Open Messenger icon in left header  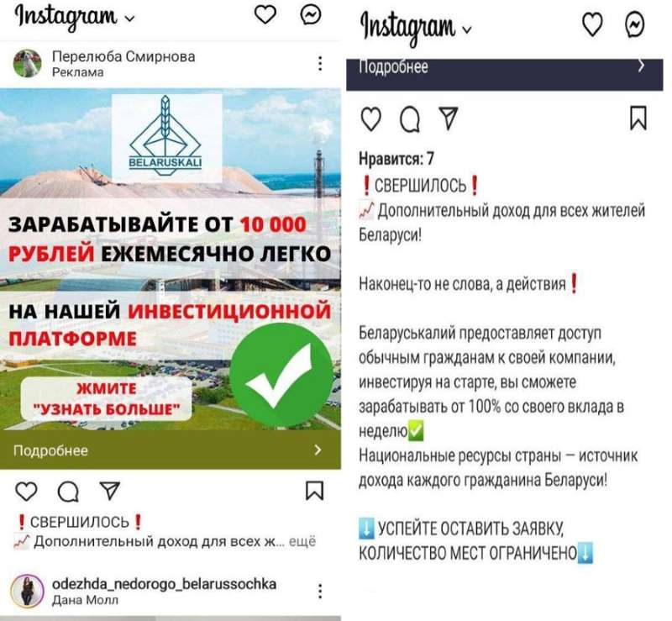click(x=310, y=15)
